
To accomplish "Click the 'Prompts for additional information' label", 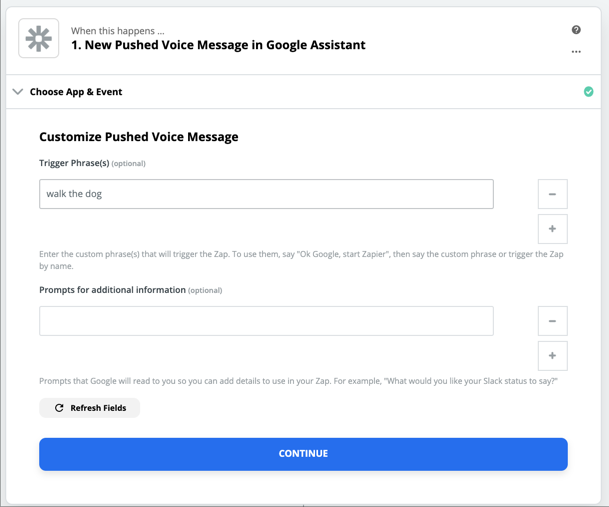I will [112, 290].
